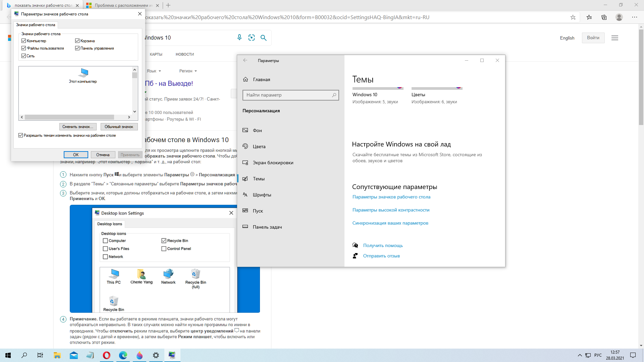The image size is (644, 362).
Task: Open the browser settings ellipsis menu
Action: 635,17
